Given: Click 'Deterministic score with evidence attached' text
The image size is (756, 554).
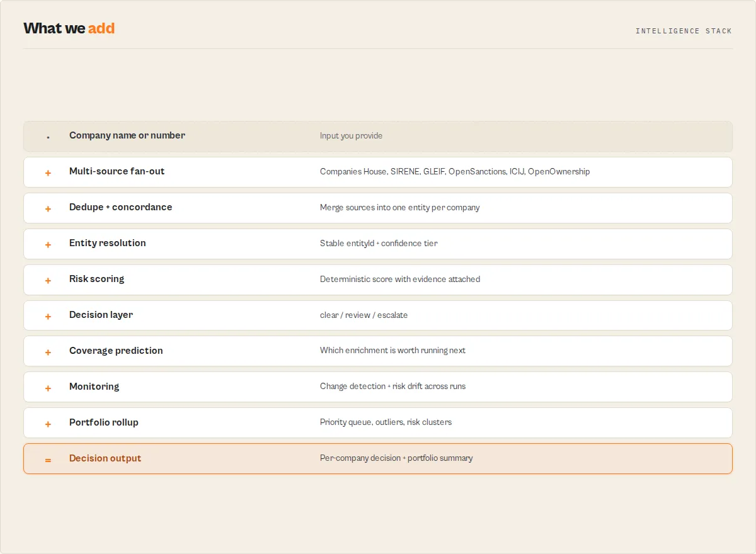Looking at the screenshot, I should [400, 280].
